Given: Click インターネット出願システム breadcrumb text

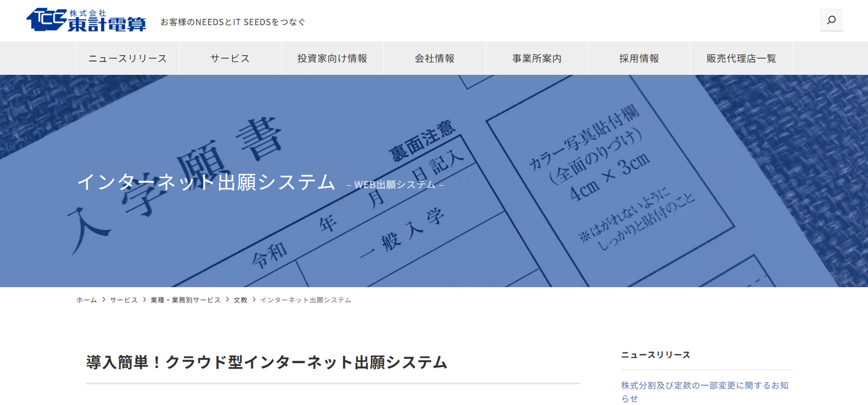Looking at the screenshot, I should pos(306,300).
